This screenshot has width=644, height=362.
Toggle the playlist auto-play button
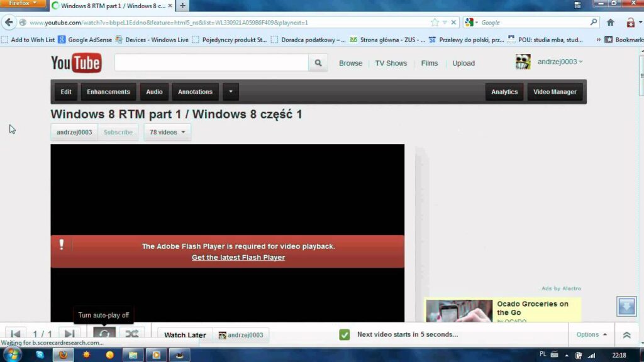(x=104, y=334)
